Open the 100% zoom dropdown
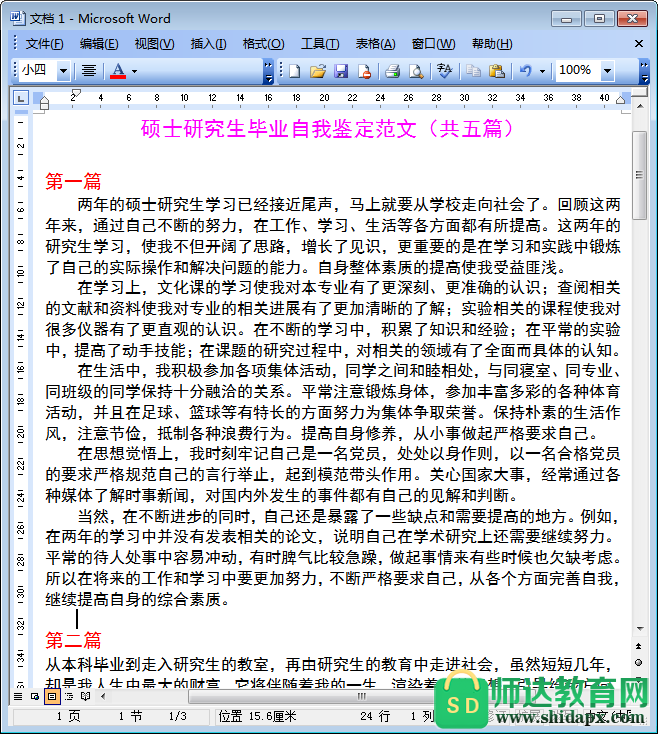The height and width of the screenshot is (734, 658). pyautogui.click(x=607, y=71)
